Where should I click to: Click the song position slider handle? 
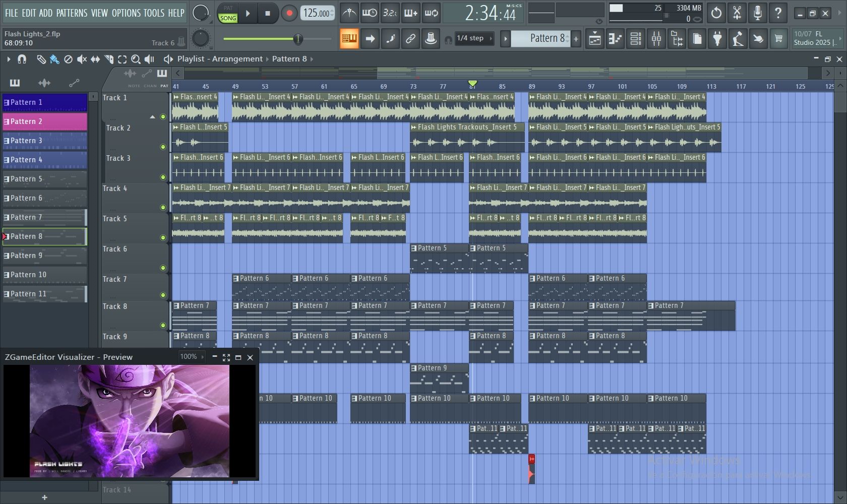(298, 39)
